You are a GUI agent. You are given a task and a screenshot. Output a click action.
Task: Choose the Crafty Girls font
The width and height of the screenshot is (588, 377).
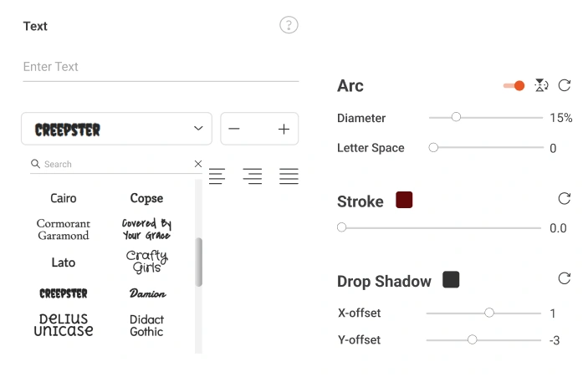pos(146,262)
